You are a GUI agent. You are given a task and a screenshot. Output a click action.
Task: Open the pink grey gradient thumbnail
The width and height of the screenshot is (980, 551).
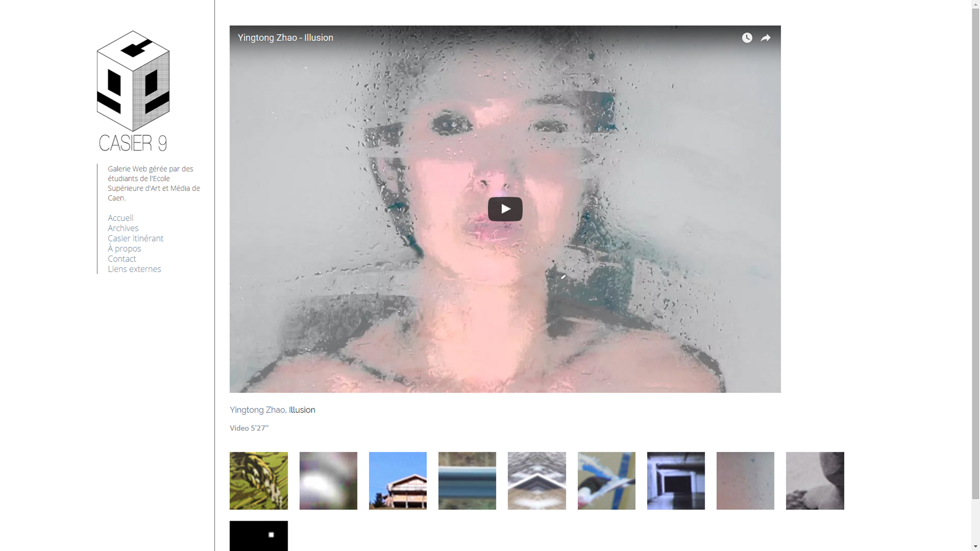click(745, 480)
